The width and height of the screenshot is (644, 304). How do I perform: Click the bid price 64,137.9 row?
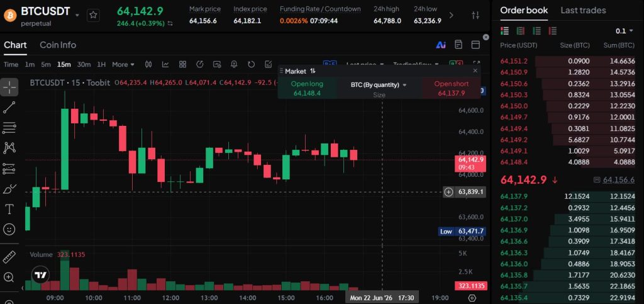point(568,196)
